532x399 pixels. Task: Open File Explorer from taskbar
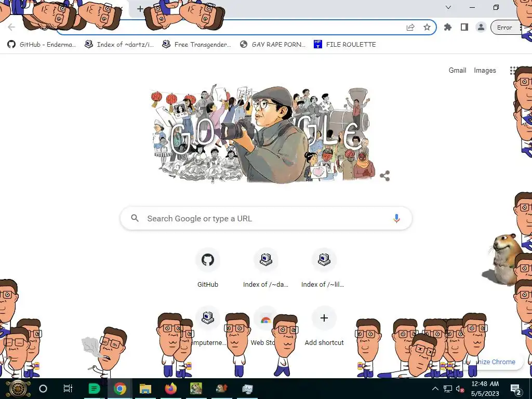tap(145, 389)
